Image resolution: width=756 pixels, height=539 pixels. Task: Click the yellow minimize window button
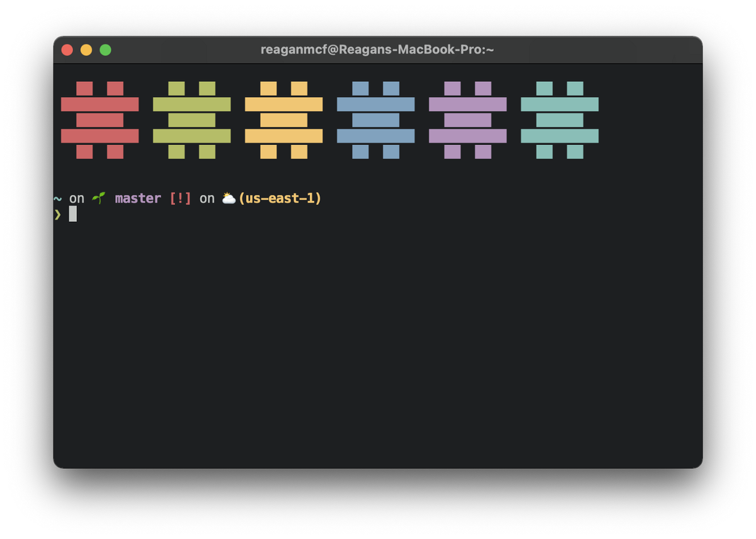pos(86,50)
